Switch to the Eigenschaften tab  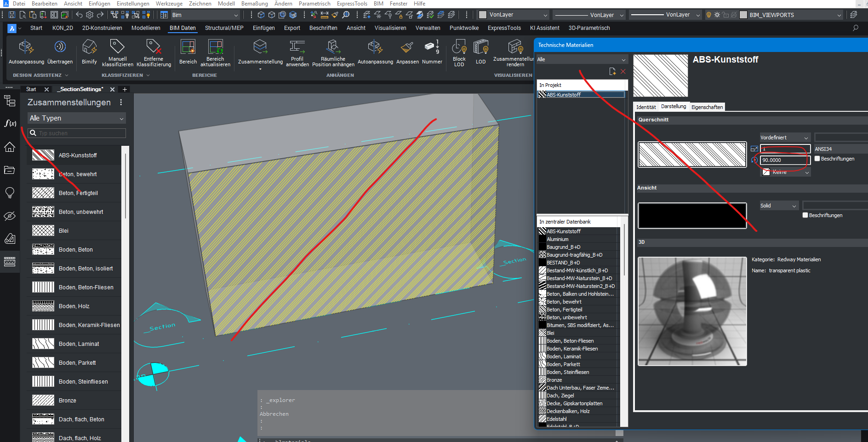[707, 107]
